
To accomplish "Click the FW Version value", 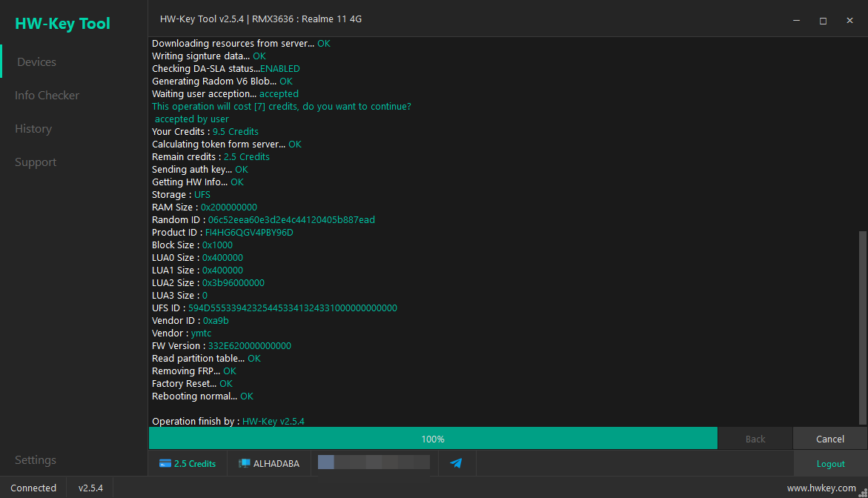I will pyautogui.click(x=250, y=346).
